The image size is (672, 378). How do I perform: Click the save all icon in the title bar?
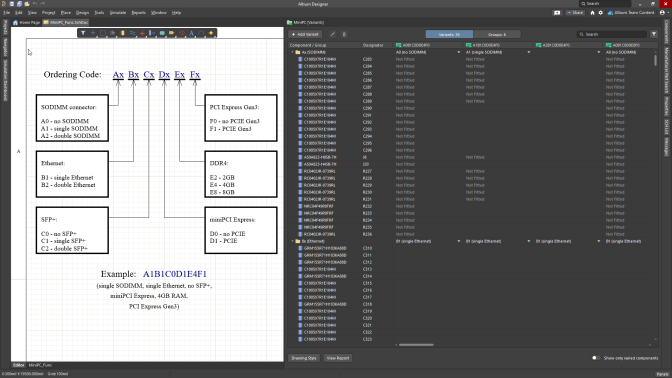tap(19, 4)
